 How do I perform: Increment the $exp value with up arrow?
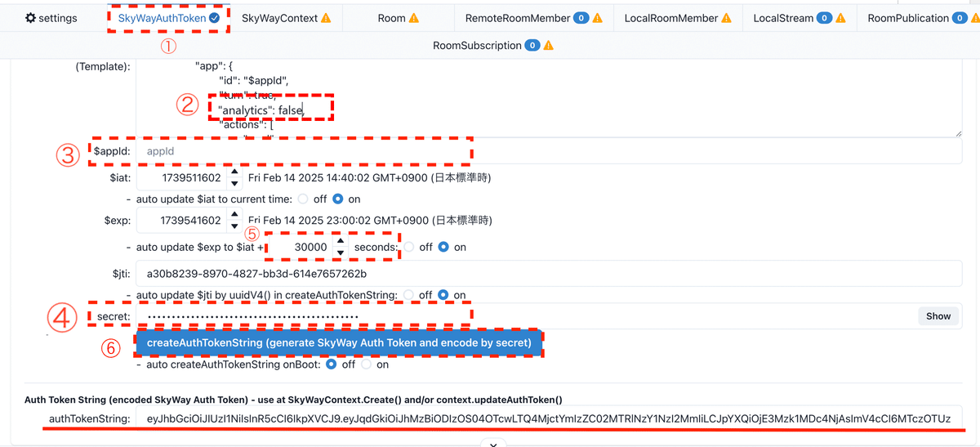click(x=234, y=215)
